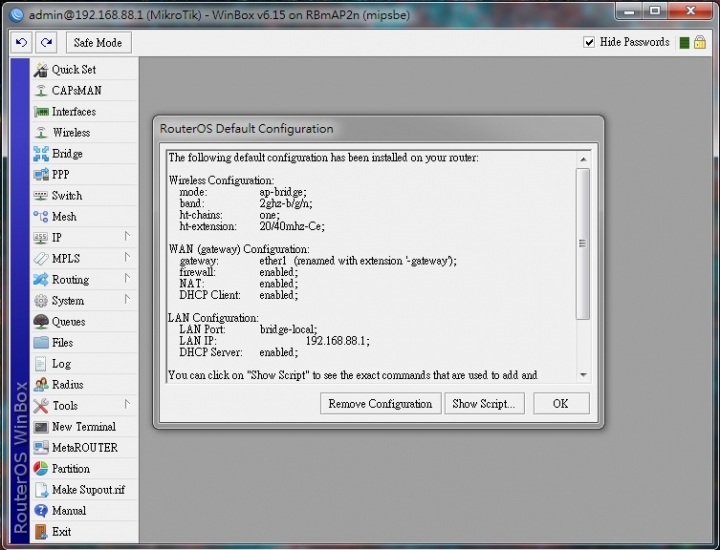
Task: Click the 'ap-bridge;' mode value
Action: [283, 192]
